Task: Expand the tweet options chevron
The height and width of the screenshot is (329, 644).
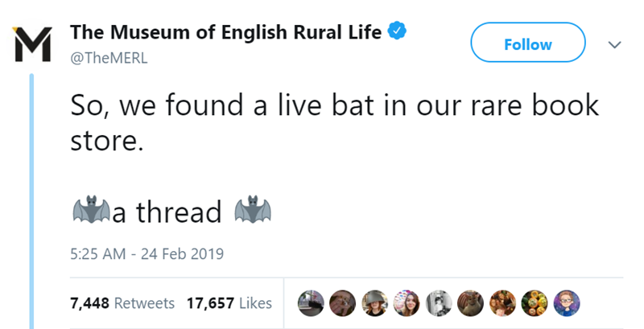Action: click(x=615, y=45)
